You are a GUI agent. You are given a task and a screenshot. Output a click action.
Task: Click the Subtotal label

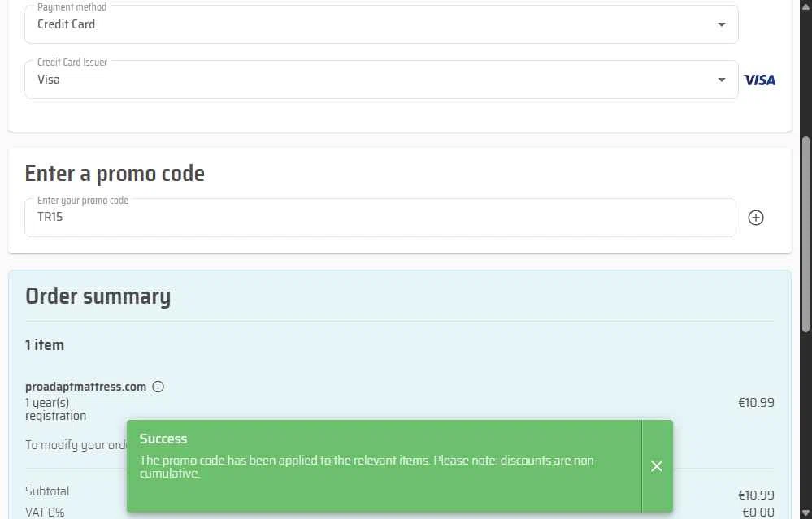47,491
